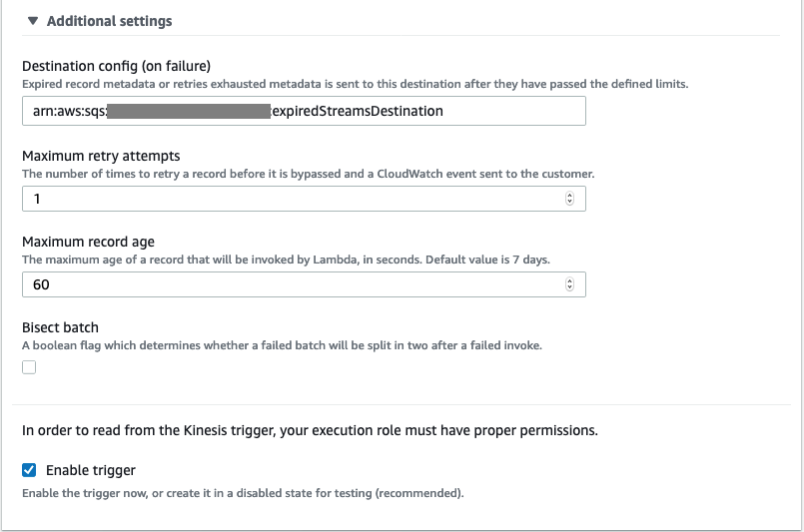Click the Kinesis trigger permissions notice text
Viewport: 804px width, 532px height.
(x=310, y=431)
